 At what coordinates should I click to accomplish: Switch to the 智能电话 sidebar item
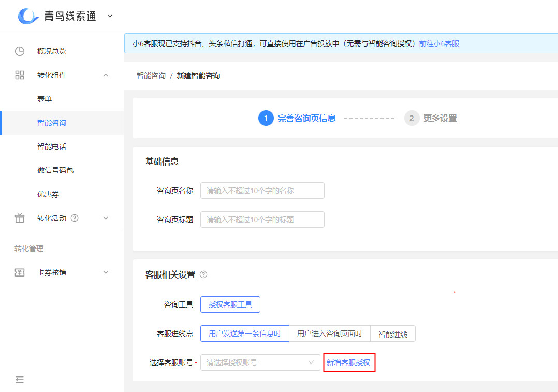coord(52,147)
